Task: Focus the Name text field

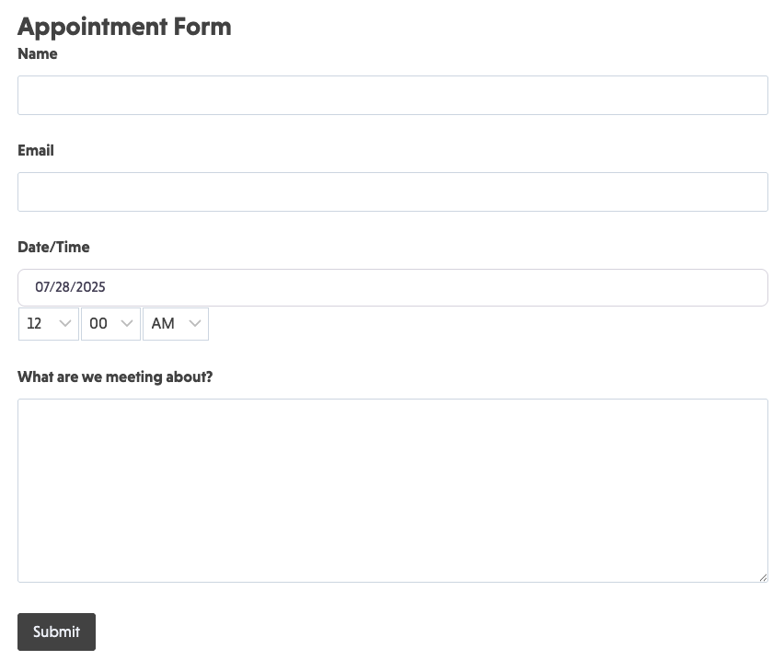Action: pyautogui.click(x=392, y=96)
